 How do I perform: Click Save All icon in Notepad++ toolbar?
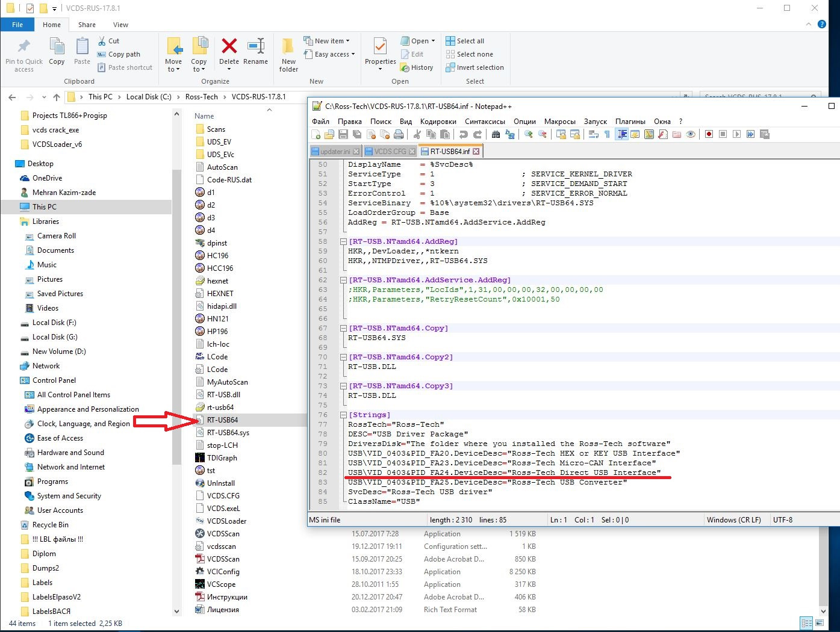pyautogui.click(x=357, y=134)
